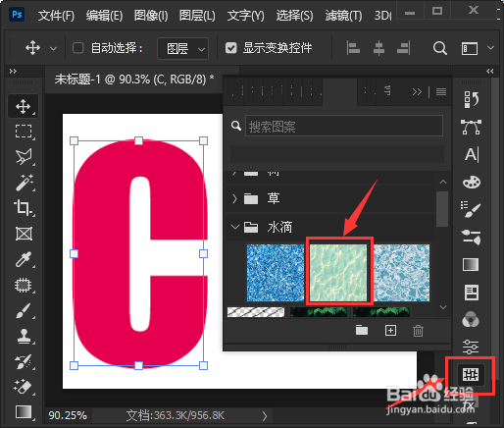Viewport: 504px width, 428px height.
Task: Select the Frame tool
Action: (x=24, y=234)
